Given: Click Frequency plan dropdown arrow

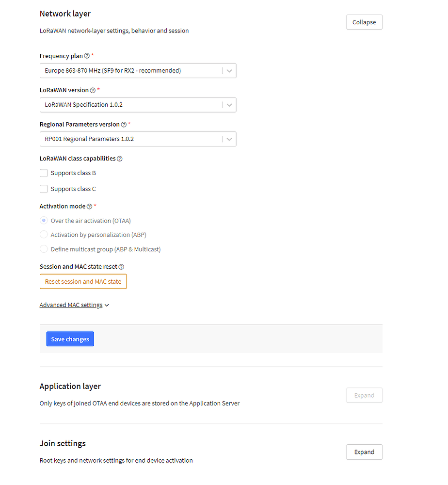Looking at the screenshot, I should coord(229,71).
